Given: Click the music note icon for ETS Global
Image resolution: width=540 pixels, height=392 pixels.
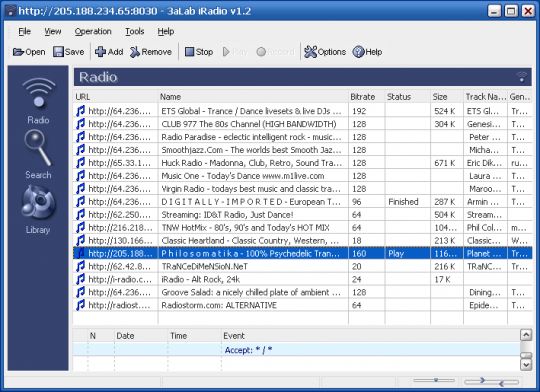Looking at the screenshot, I should [x=81, y=111].
